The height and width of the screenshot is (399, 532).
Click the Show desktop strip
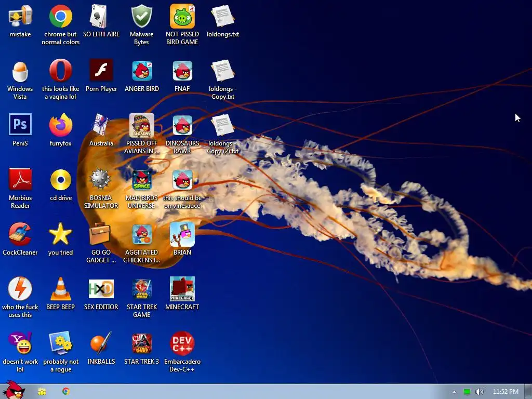click(x=528, y=392)
